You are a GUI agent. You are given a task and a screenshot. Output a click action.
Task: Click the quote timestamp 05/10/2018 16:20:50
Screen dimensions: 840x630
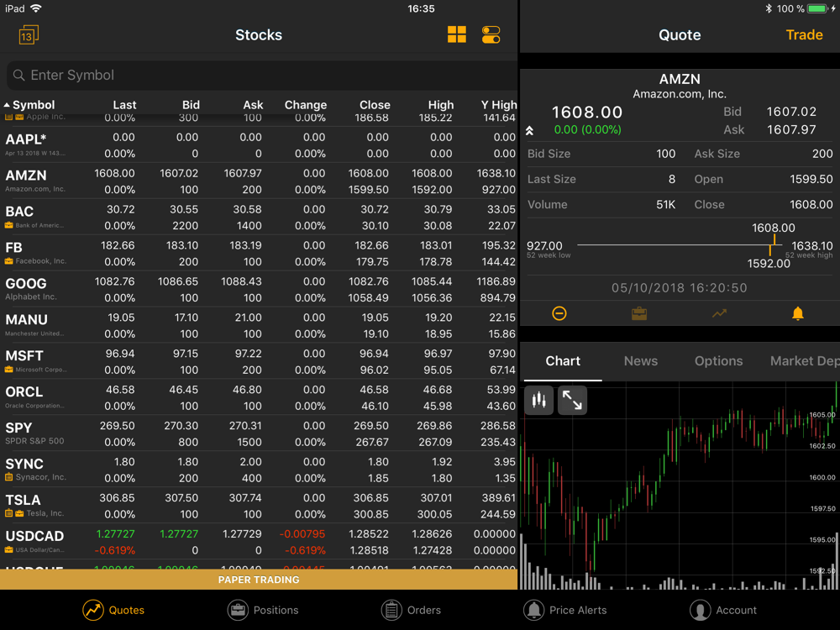[x=679, y=287]
